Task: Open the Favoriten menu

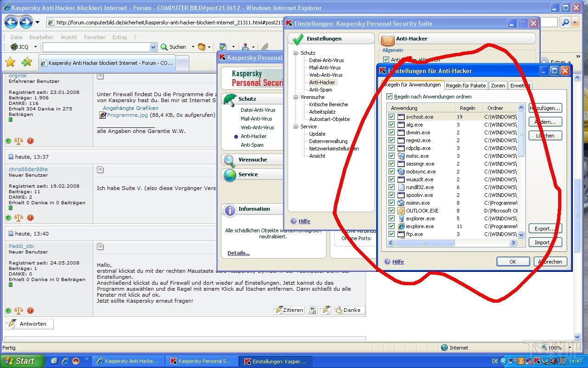Action: pyautogui.click(x=95, y=37)
